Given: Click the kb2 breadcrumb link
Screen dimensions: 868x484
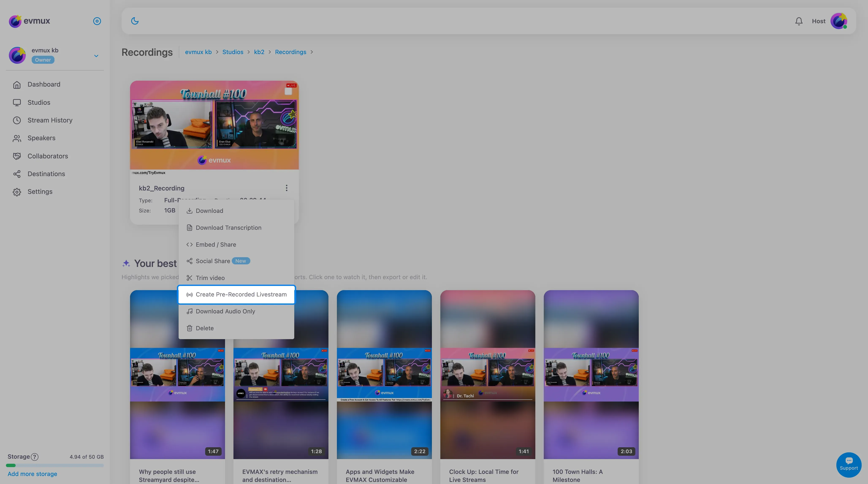Looking at the screenshot, I should point(259,52).
